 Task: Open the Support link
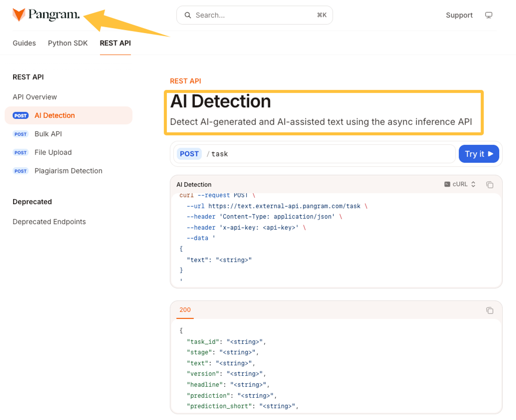[459, 15]
